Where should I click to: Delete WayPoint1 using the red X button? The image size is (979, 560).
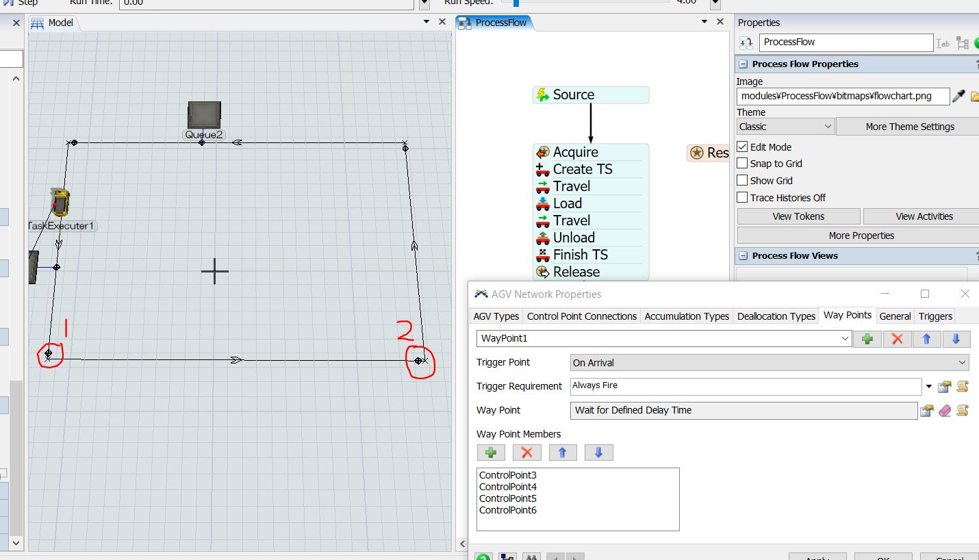[x=897, y=339]
